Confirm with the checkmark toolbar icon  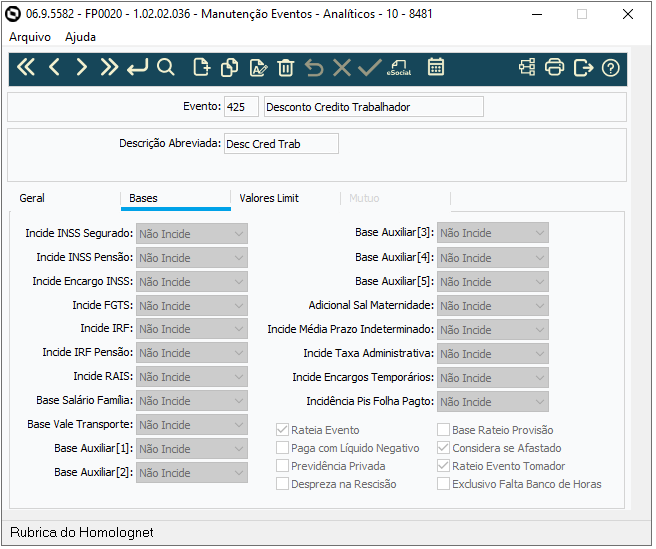(x=370, y=67)
